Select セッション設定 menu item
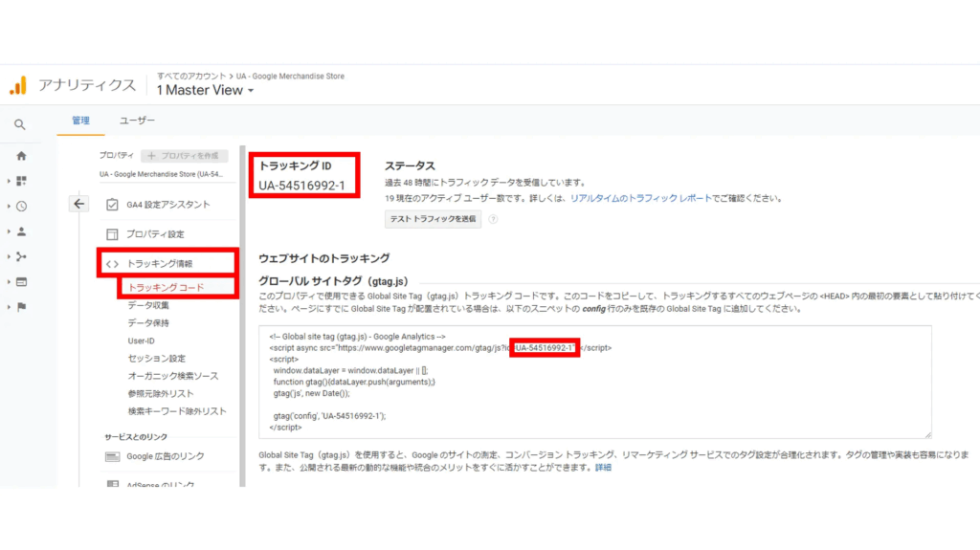This screenshot has width=980, height=550. point(156,359)
